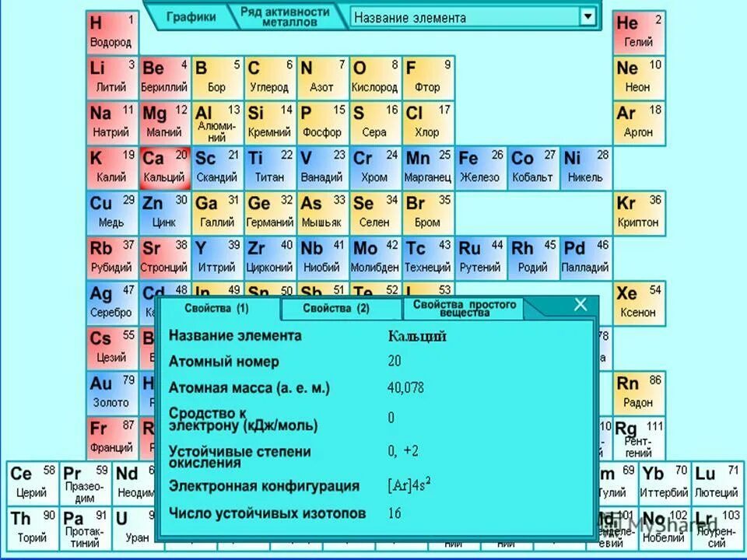Pick the Cu Медь element cell
This screenshot has width=747, height=560.
(112, 213)
